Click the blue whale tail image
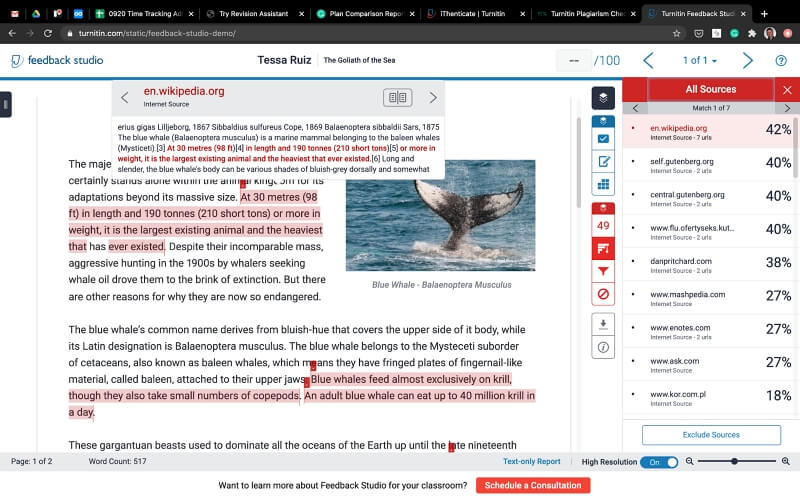This screenshot has width=800, height=499. point(440,215)
